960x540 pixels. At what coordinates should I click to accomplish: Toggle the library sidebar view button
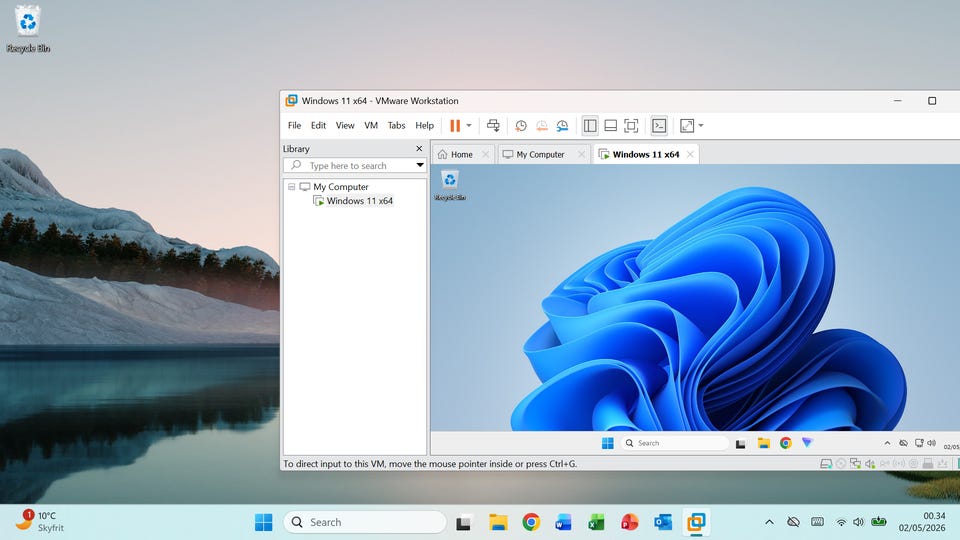point(590,126)
